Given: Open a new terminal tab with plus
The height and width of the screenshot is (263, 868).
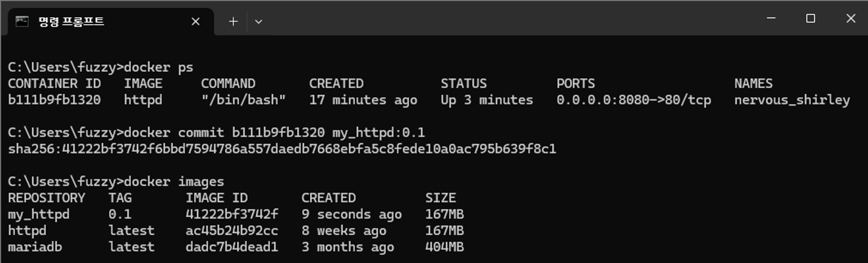Looking at the screenshot, I should (x=233, y=21).
